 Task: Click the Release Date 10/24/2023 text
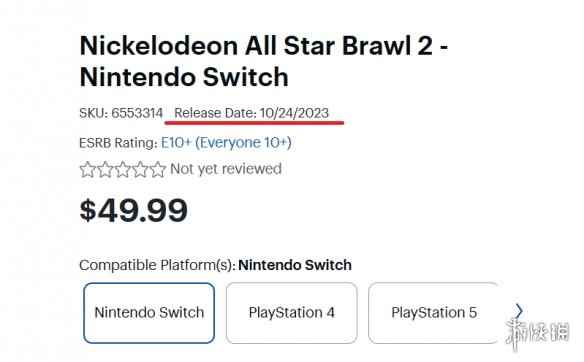pyautogui.click(x=252, y=113)
